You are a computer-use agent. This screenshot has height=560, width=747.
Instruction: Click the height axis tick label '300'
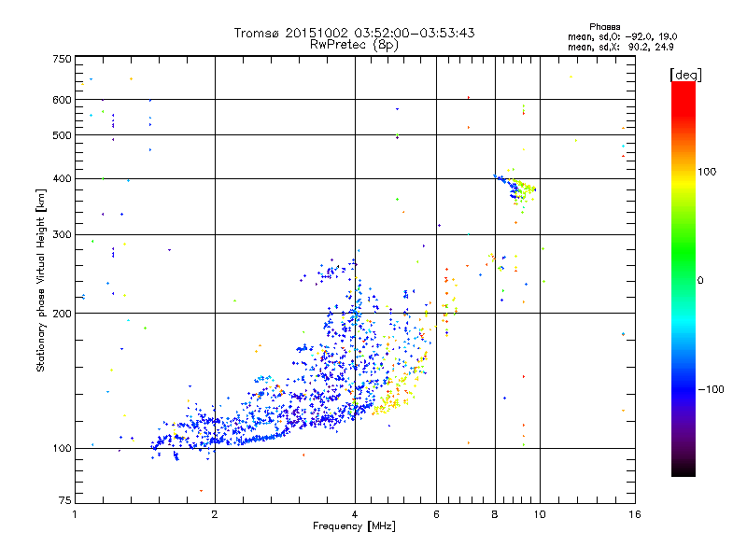pyautogui.click(x=63, y=235)
